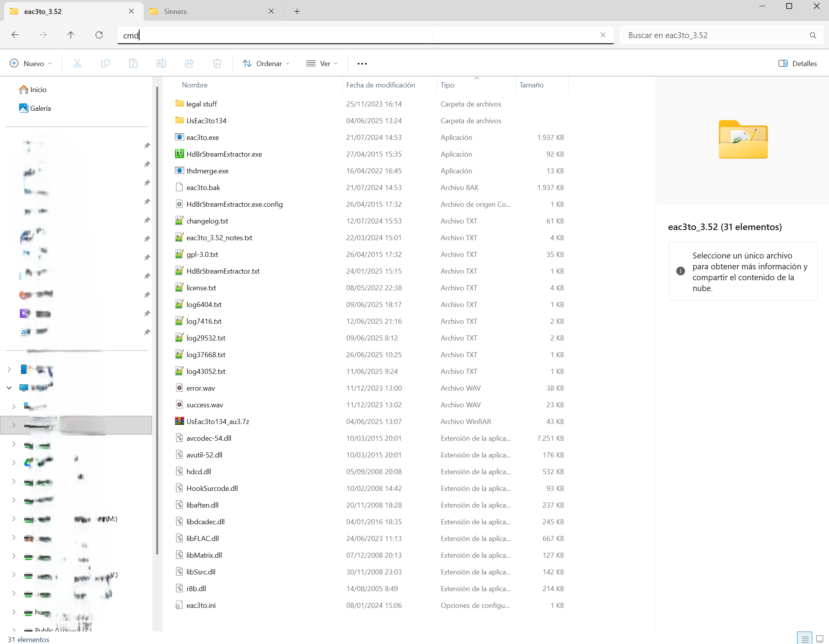The image size is (829, 644).
Task: Open the See more three-dots menu
Action: coord(362,64)
